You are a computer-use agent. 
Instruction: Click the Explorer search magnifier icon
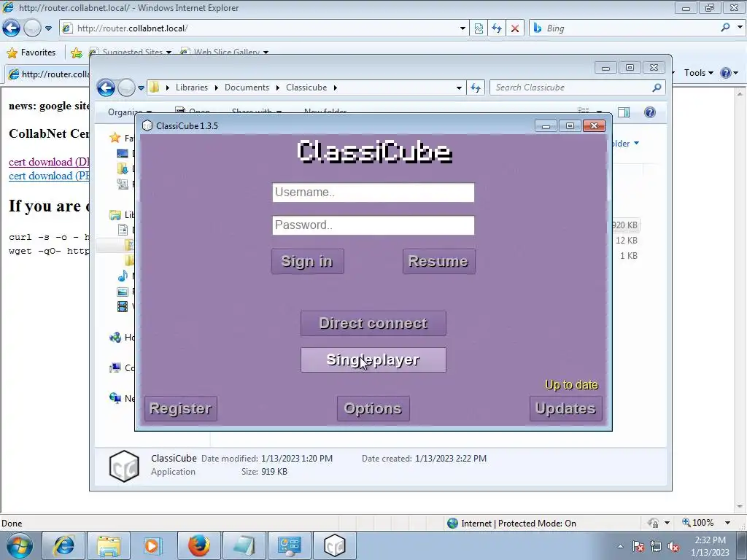pyautogui.click(x=657, y=87)
